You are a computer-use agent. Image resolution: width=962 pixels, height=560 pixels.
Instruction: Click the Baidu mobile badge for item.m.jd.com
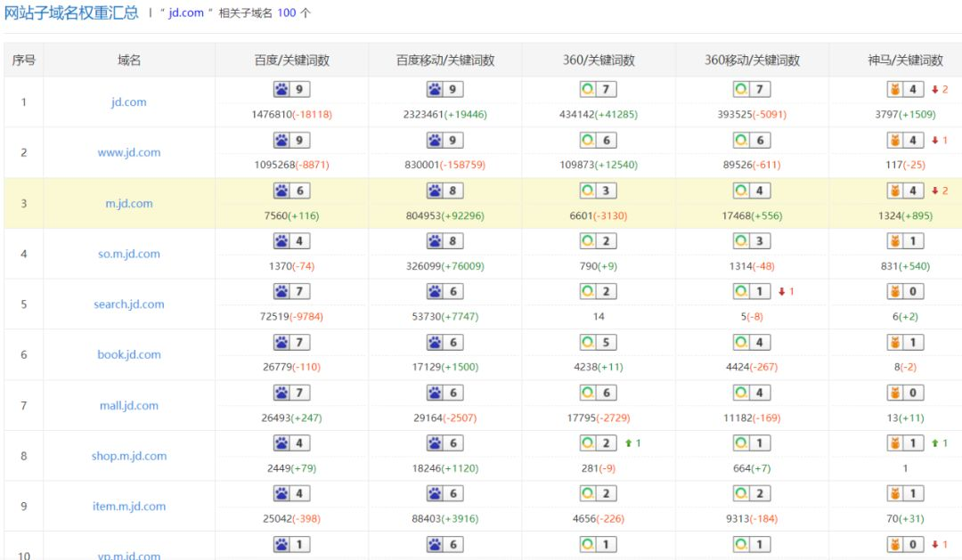pyautogui.click(x=444, y=493)
